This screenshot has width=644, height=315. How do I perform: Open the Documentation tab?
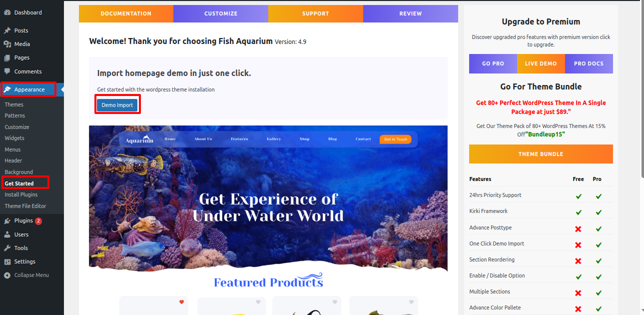[x=126, y=13]
